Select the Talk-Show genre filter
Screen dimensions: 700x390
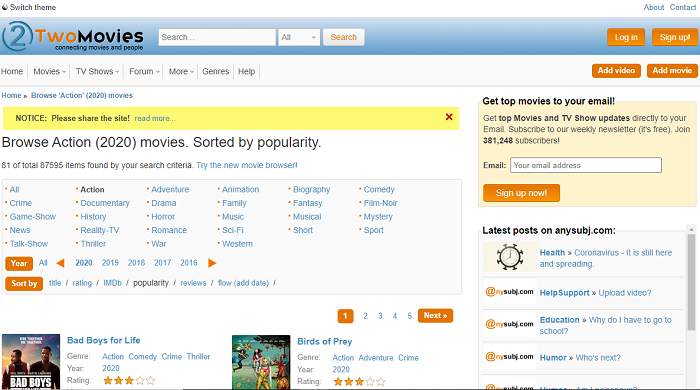[x=29, y=244]
